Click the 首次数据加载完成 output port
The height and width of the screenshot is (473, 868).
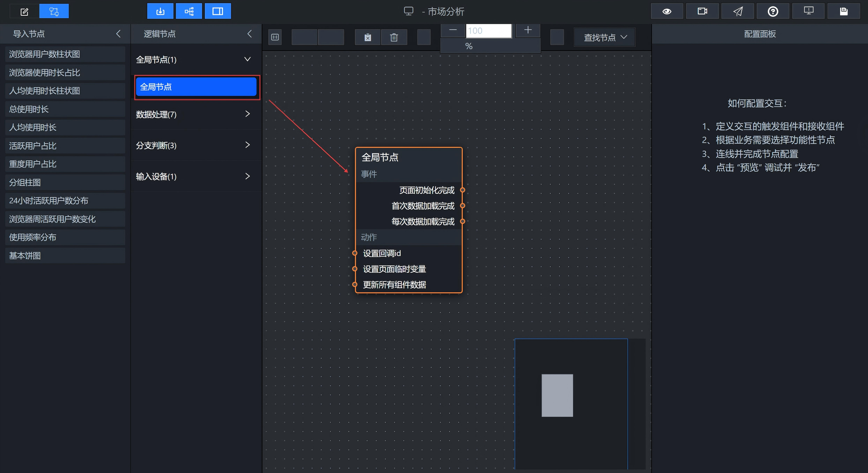click(x=462, y=206)
